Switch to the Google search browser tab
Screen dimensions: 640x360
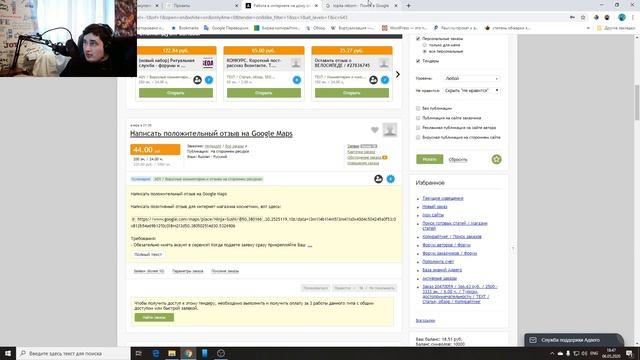(361, 6)
